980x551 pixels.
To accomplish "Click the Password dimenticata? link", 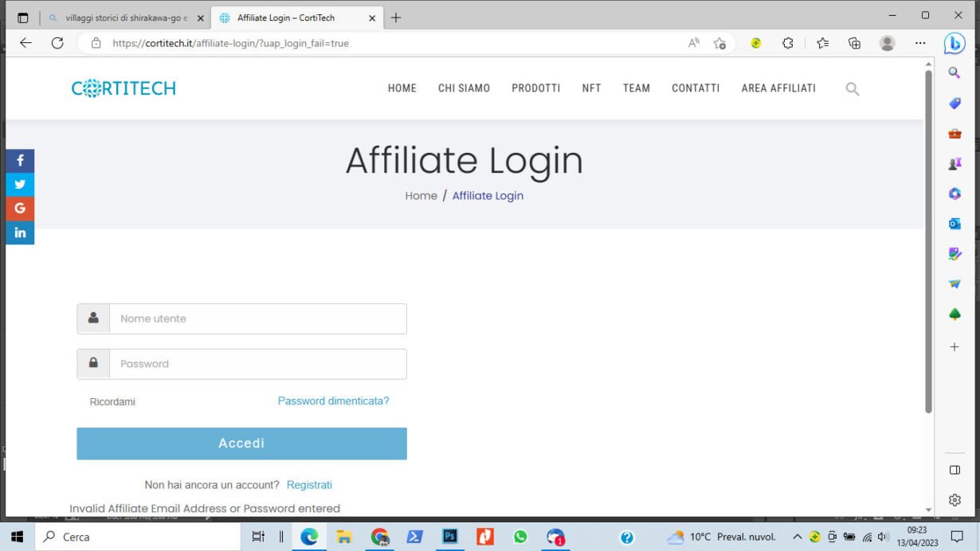I will click(333, 401).
